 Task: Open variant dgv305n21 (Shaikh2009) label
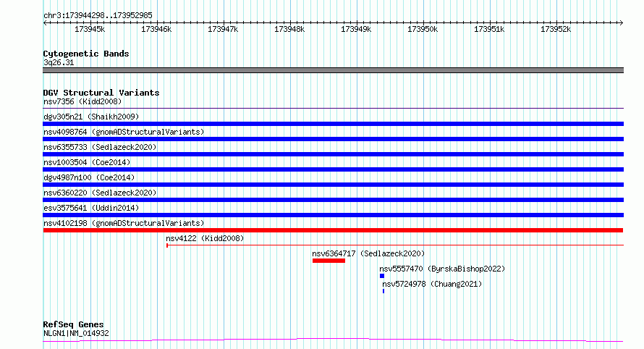[x=91, y=117]
